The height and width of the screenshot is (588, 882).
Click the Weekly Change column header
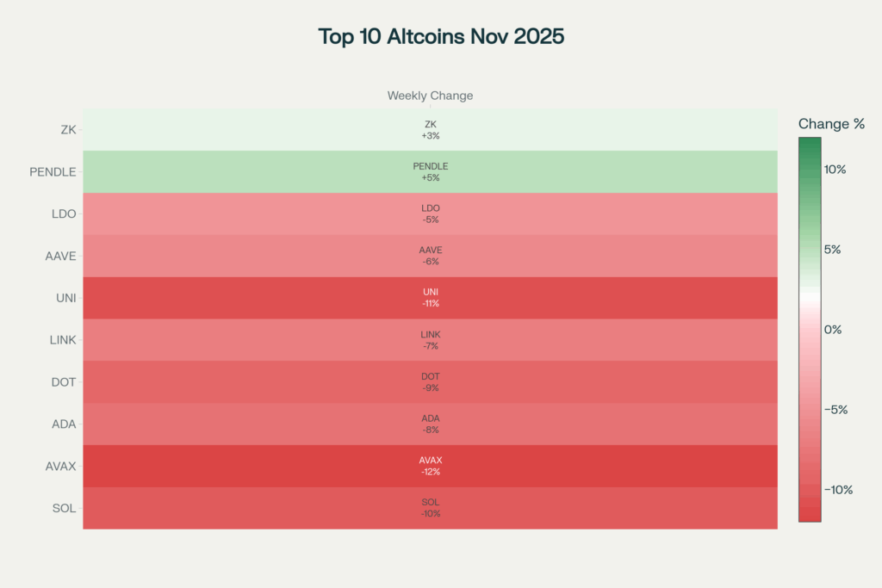pyautogui.click(x=430, y=96)
